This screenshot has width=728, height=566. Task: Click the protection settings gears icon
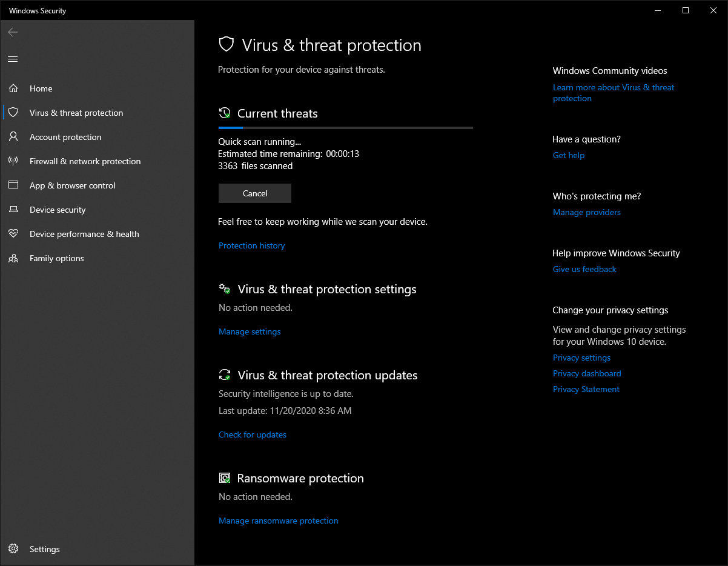coord(225,289)
